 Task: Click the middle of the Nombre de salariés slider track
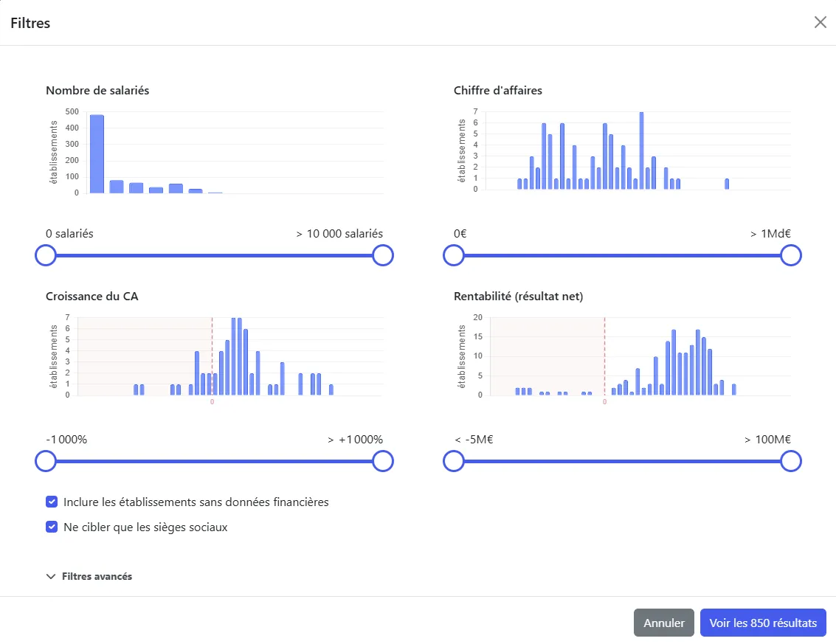click(214, 256)
